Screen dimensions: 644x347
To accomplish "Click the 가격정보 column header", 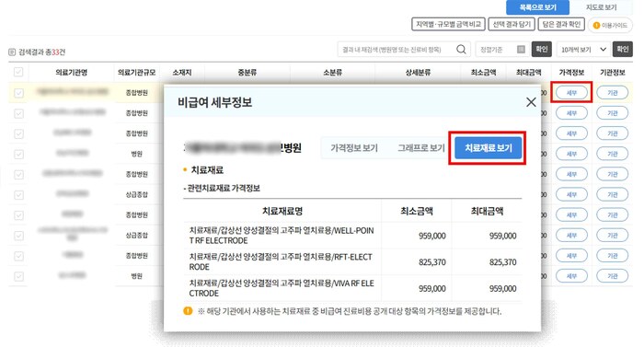I will [x=571, y=73].
